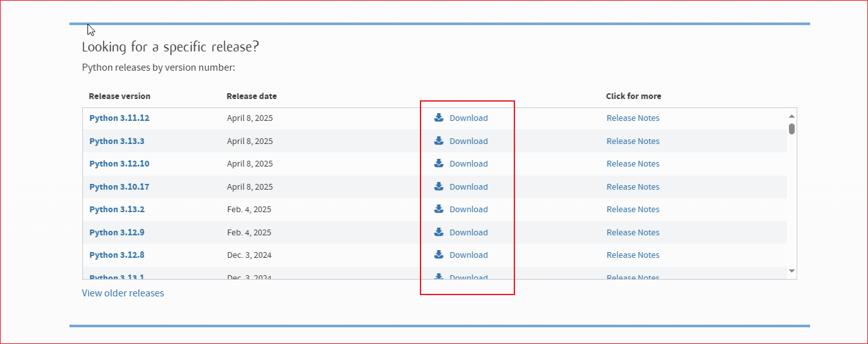Open the Python 3.10.17 release link

pos(120,187)
